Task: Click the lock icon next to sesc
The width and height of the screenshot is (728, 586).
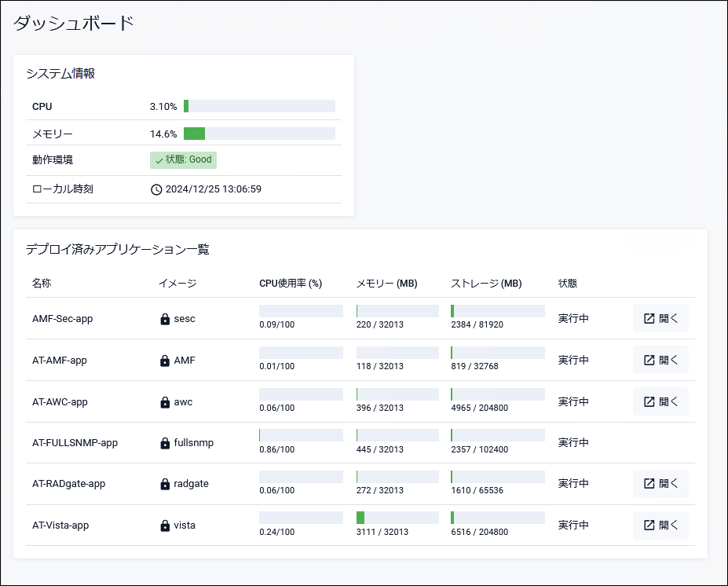Action: [x=165, y=319]
